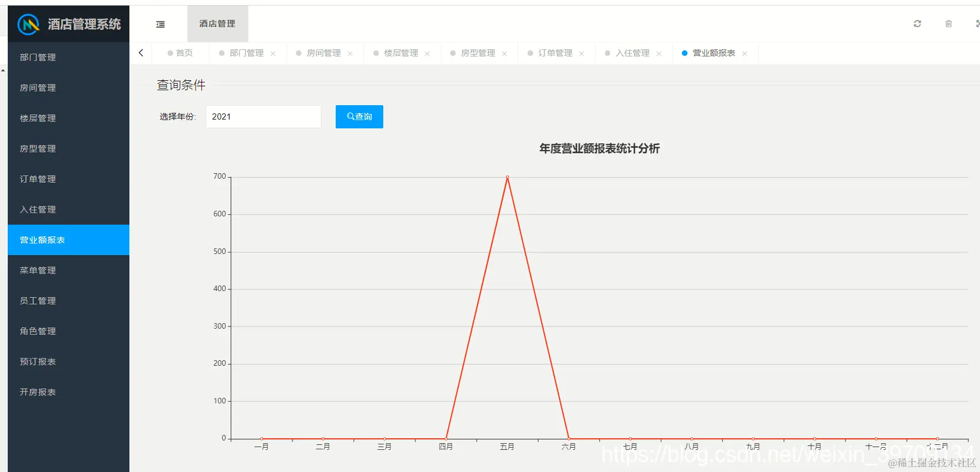The image size is (980, 472).
Task: Switch to the 首页 tab
Action: (180, 53)
